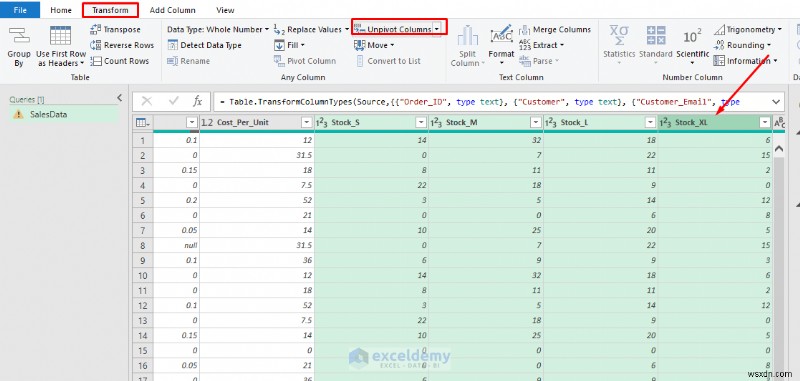The width and height of the screenshot is (800, 381).
Task: Click the Standard operations icon
Action: (x=656, y=36)
